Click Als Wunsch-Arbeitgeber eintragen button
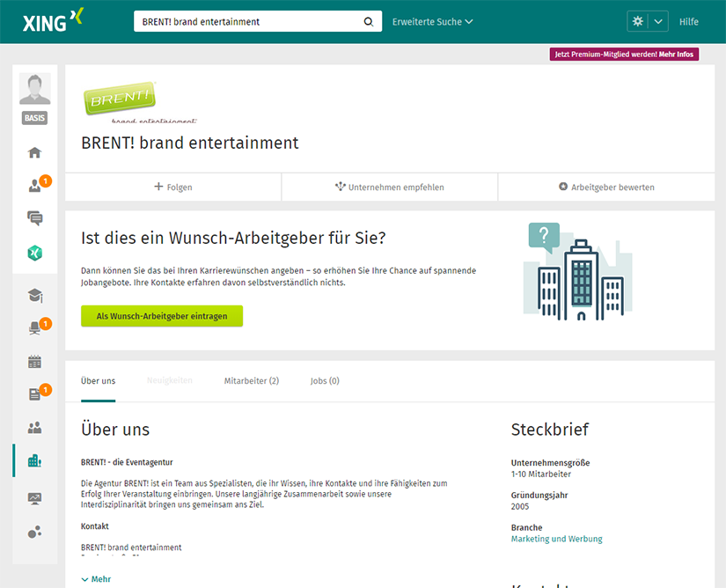The width and height of the screenshot is (726, 588). tap(162, 316)
